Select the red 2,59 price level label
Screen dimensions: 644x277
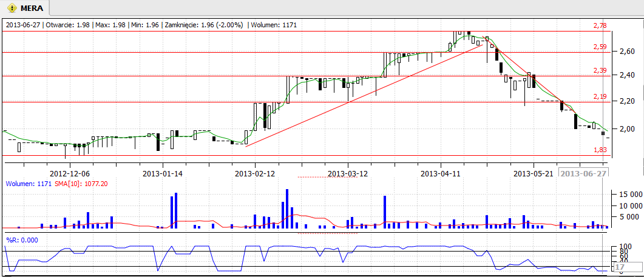click(600, 47)
